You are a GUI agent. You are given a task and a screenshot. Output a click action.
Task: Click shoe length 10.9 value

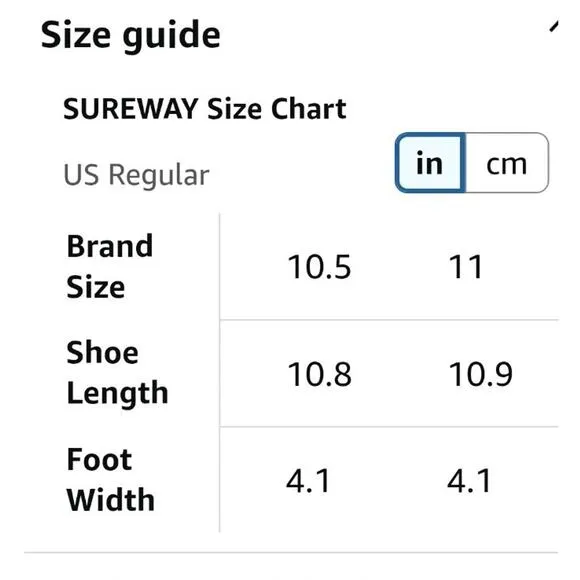480,374
